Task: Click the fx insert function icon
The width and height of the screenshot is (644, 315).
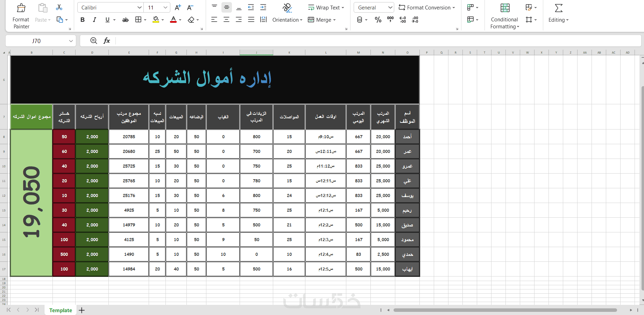Action: tap(107, 41)
